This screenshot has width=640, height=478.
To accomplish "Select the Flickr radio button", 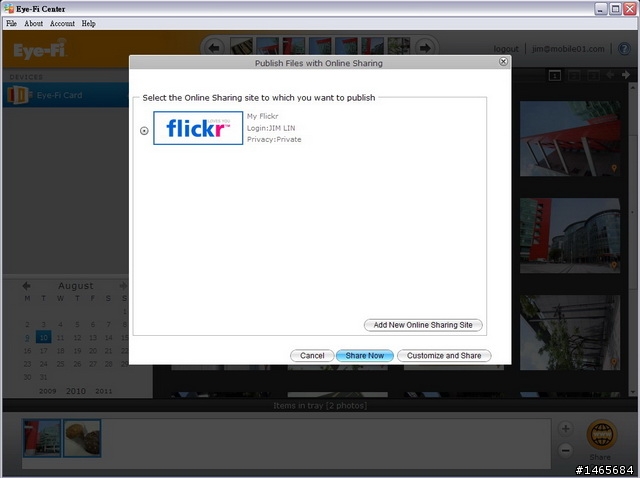I will (x=144, y=131).
